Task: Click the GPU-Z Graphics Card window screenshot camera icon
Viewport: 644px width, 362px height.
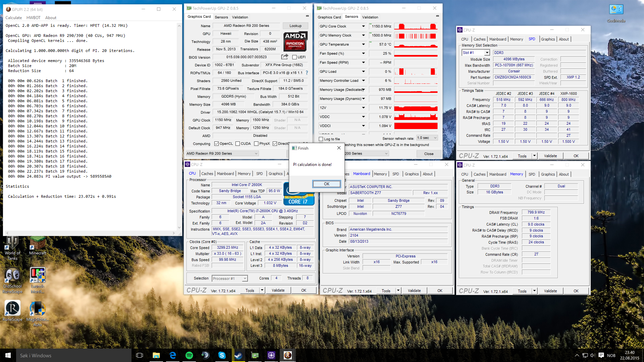Action: pyautogui.click(x=307, y=16)
